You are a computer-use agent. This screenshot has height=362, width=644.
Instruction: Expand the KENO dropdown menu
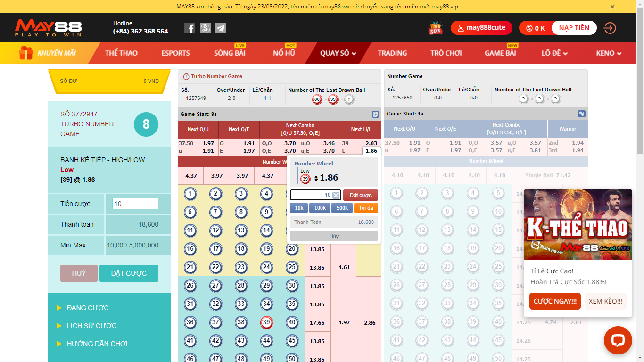(609, 53)
